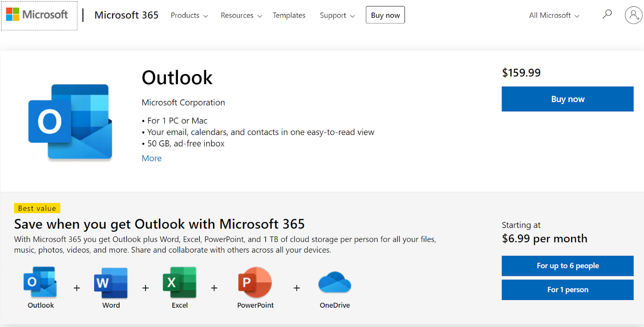This screenshot has height=327, width=644.
Task: Click the Outlook label under small icon
Action: [41, 305]
